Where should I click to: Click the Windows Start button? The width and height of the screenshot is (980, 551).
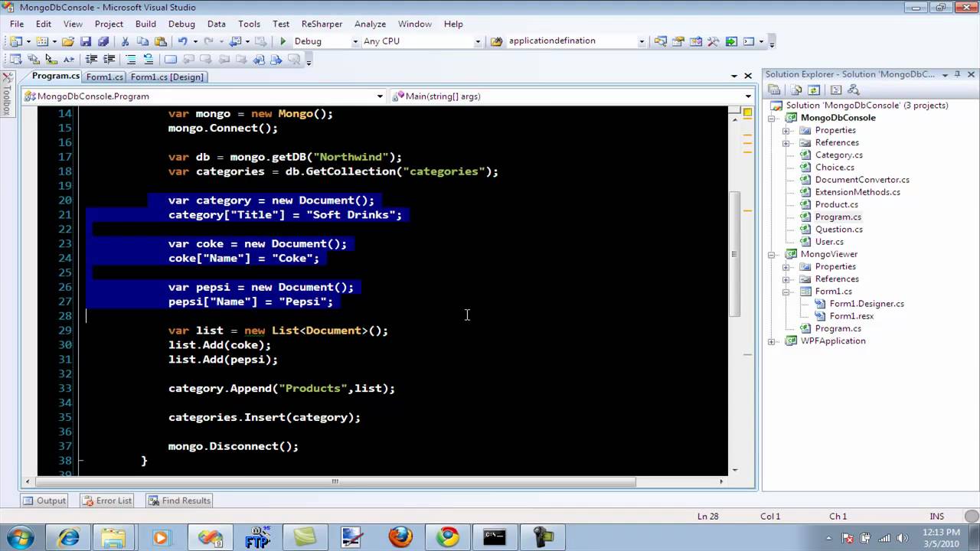point(19,536)
